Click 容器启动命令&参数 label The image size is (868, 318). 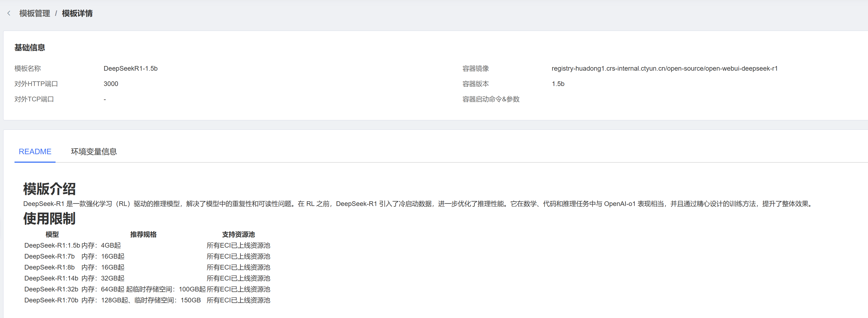click(490, 99)
